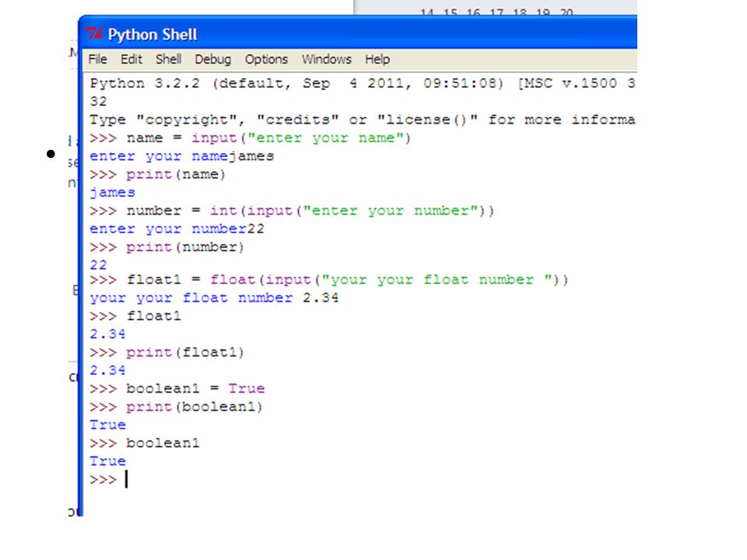747x560 pixels.
Task: Open the Windows menu
Action: click(x=326, y=60)
